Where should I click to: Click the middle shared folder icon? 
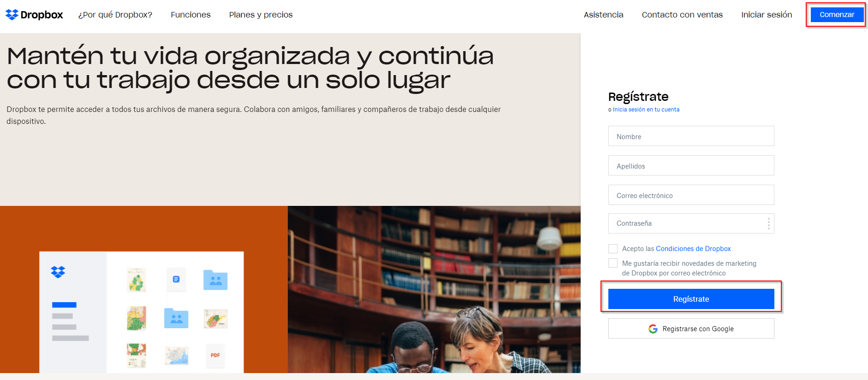(176, 318)
